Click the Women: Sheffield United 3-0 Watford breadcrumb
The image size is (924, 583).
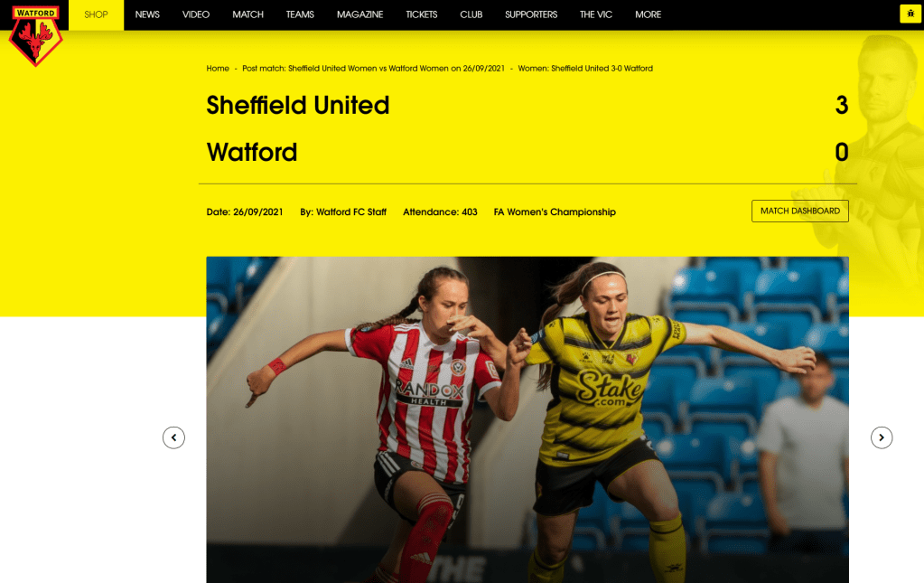pyautogui.click(x=585, y=69)
